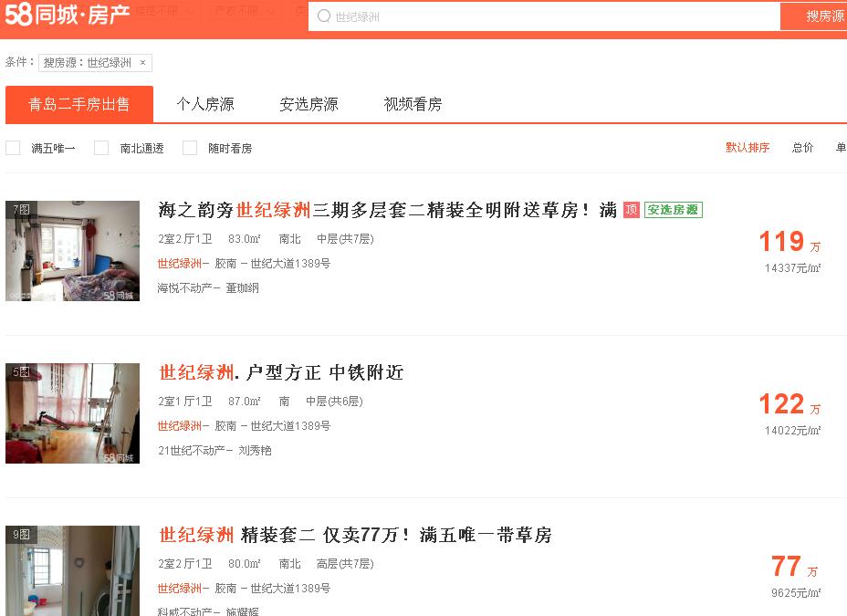Check the 南北通透 filter

100,147
